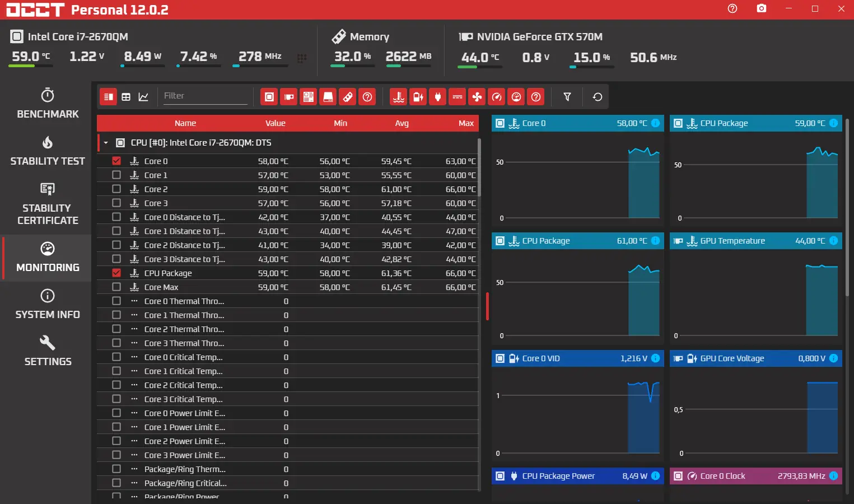Viewport: 854px width, 504px height.
Task: Open the Stability Certificate section
Action: pos(48,204)
